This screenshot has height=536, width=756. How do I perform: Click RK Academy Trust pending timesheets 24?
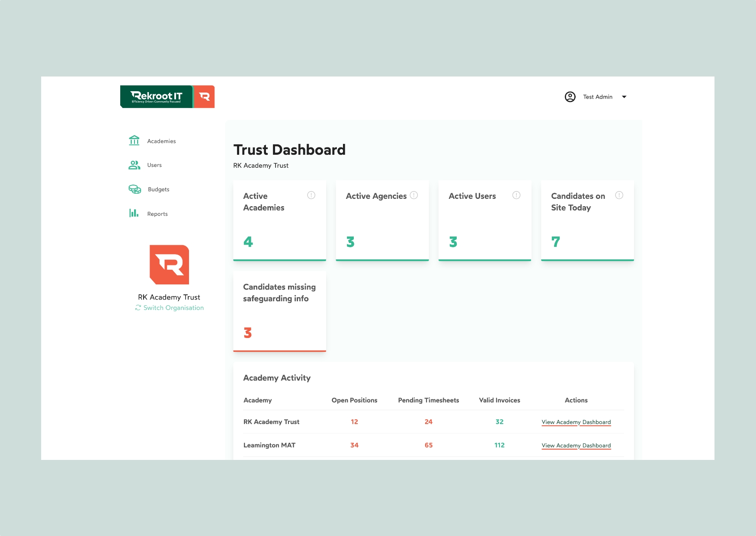click(429, 422)
